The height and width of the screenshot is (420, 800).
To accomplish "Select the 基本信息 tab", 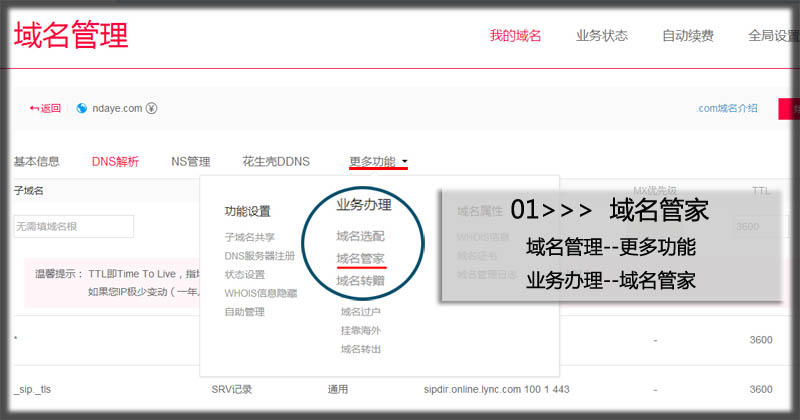I will click(x=36, y=161).
